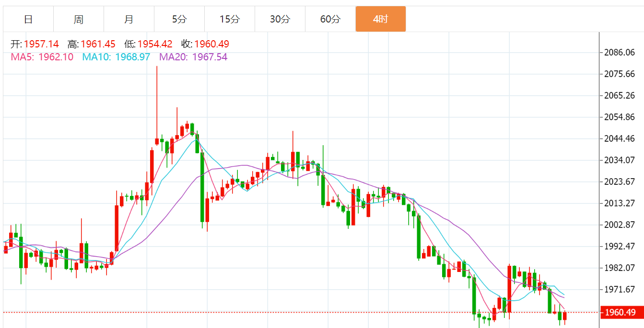Image resolution: width=644 pixels, height=328 pixels.
Task: Click the 2086.06 price axis label
Action: [x=621, y=53]
